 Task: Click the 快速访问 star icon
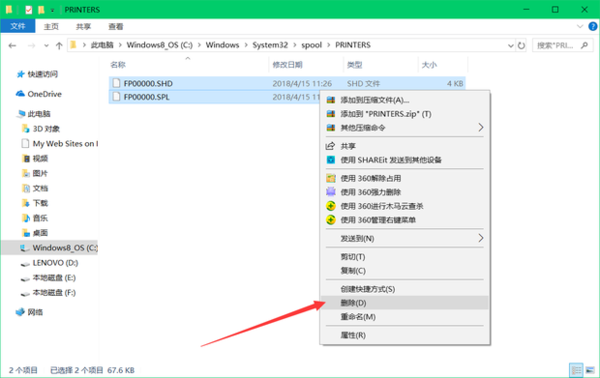point(20,74)
